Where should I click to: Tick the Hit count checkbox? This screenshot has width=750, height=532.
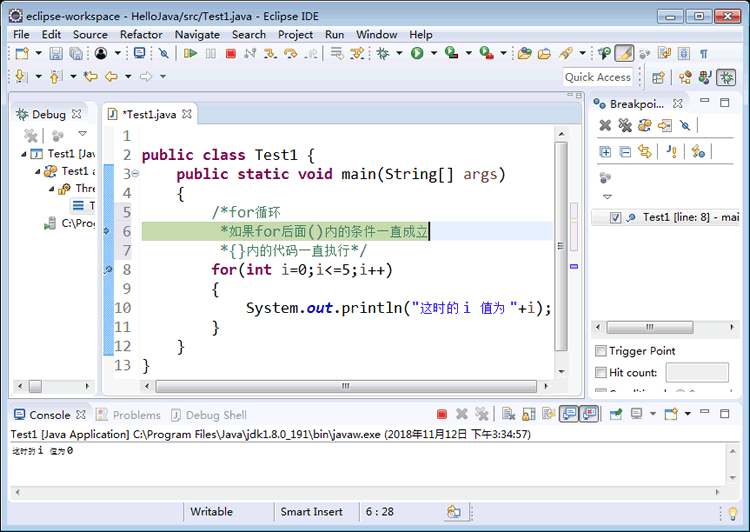[x=600, y=373]
